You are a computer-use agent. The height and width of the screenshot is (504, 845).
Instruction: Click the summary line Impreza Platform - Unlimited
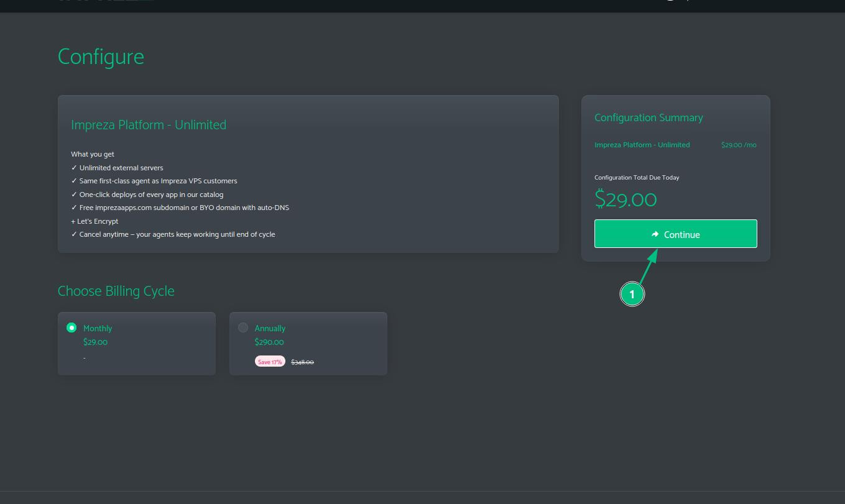coord(642,145)
